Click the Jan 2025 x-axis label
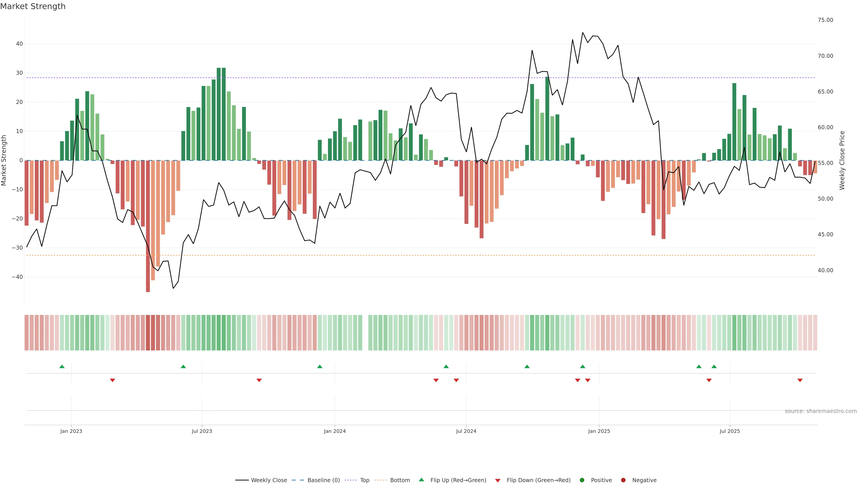Screen dimensions: 868x488 [x=599, y=431]
